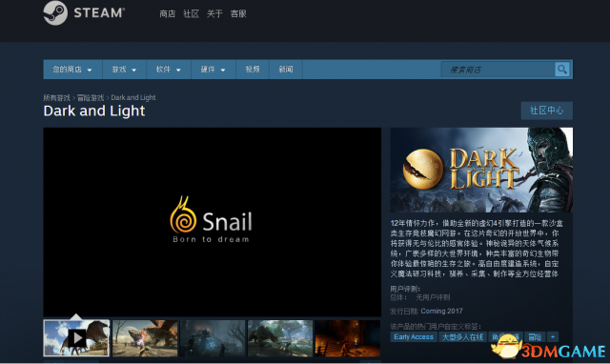
Task: Expand the 游戏 dropdown menu
Action: coord(124,70)
